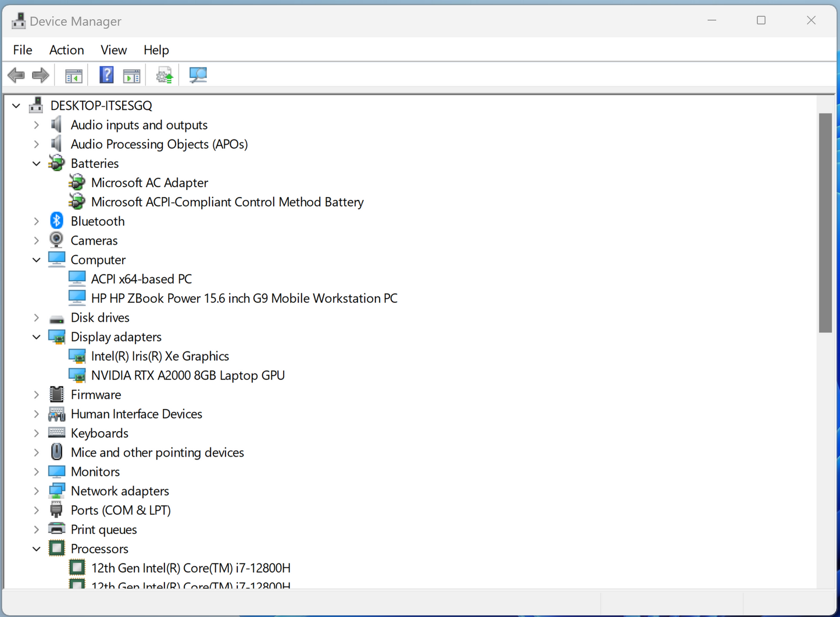Screen dimensions: 840x617
Task: Click the Network adapters icon
Action: coord(56,490)
